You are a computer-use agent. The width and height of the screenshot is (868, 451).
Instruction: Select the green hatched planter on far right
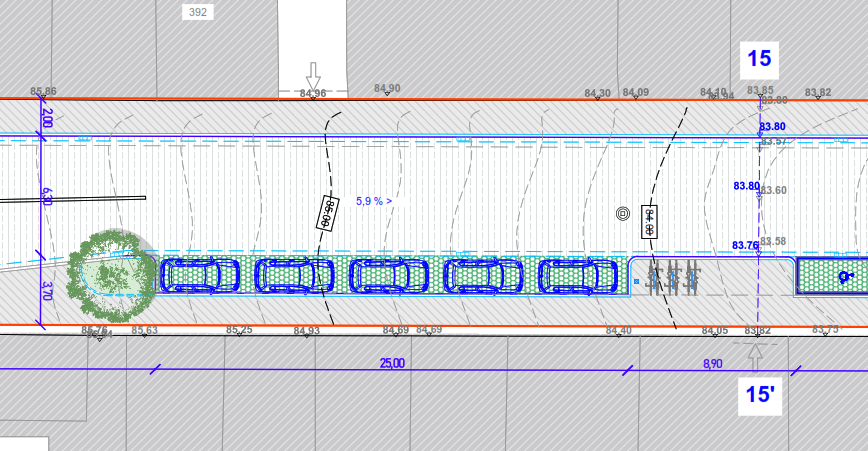832,276
